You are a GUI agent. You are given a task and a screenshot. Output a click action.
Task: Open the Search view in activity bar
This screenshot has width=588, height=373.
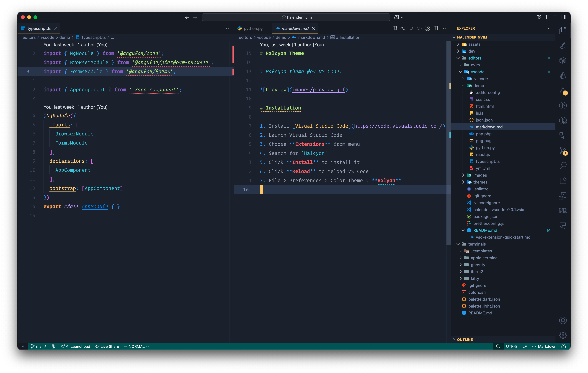pos(563,166)
